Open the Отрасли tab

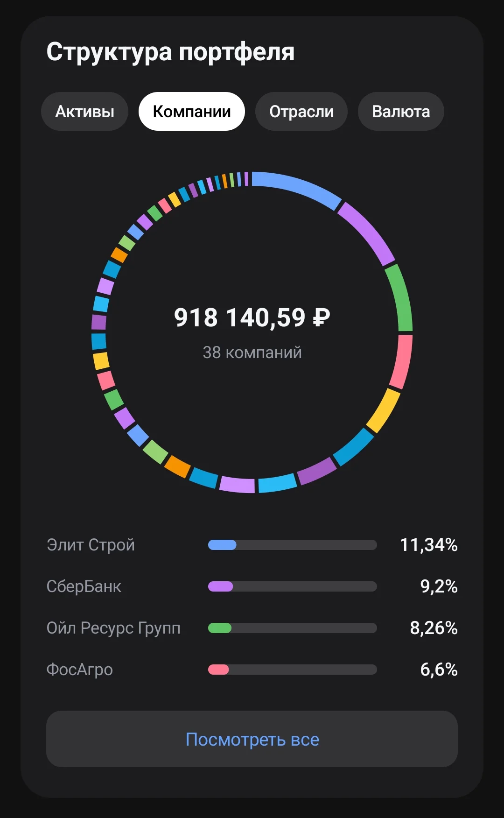[301, 112]
